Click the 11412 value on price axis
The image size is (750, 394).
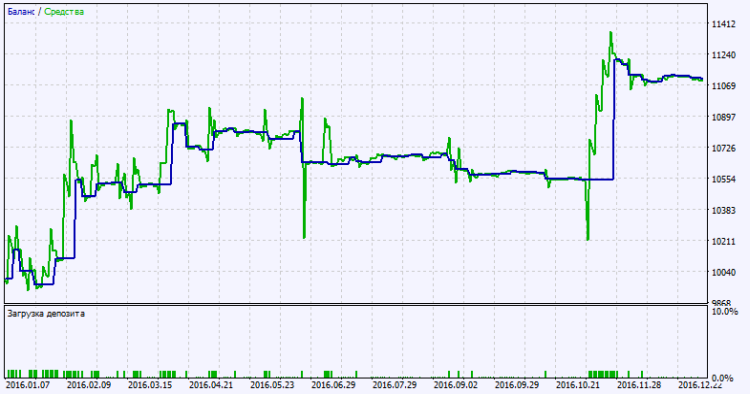(724, 23)
